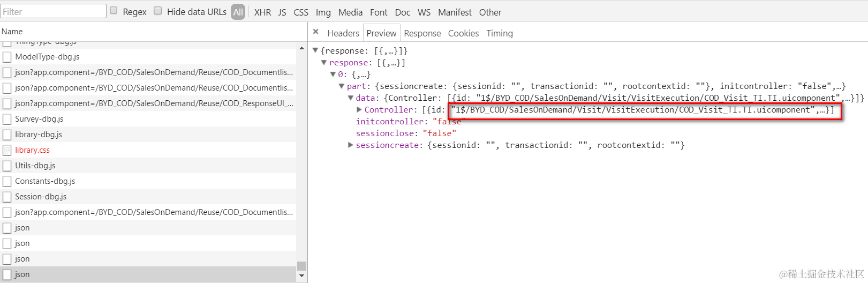
Task: Select the All filter button
Action: coord(238,12)
